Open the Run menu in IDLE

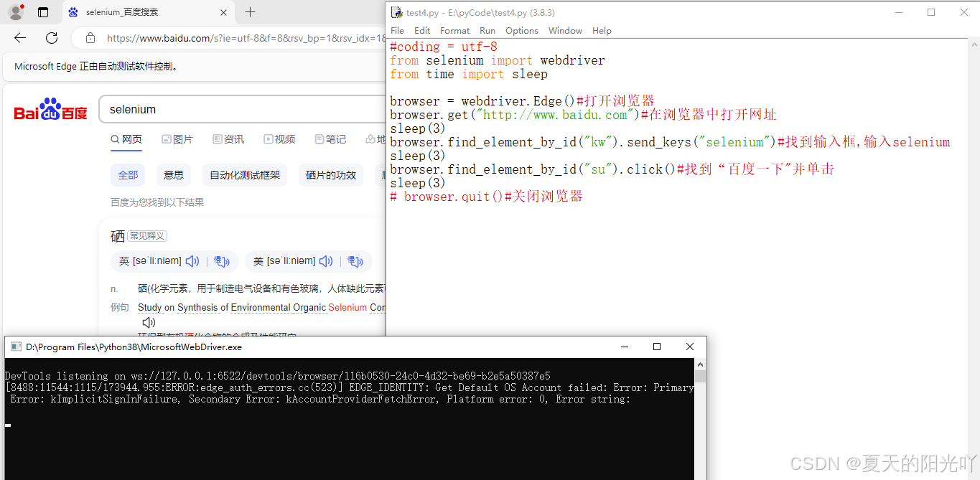487,30
